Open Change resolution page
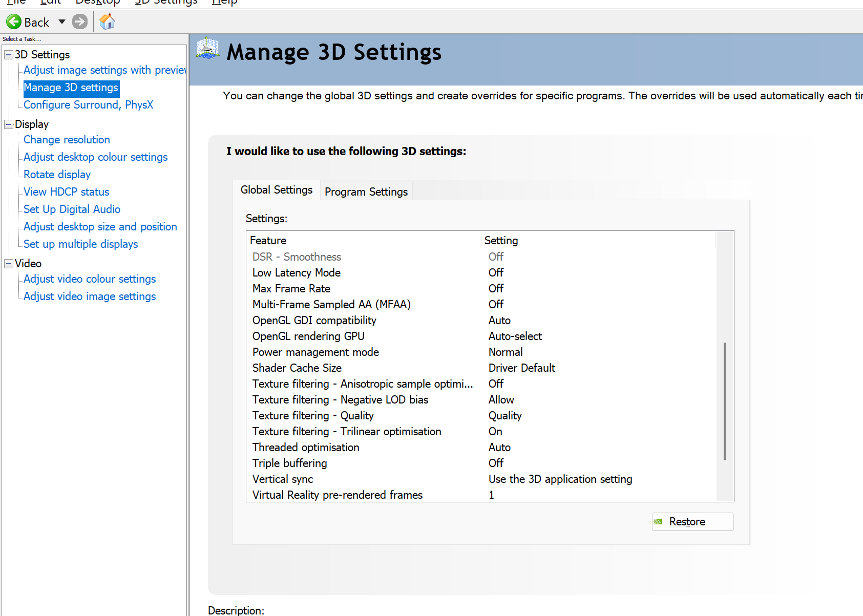Viewport: 863px width, 616px height. [x=67, y=140]
